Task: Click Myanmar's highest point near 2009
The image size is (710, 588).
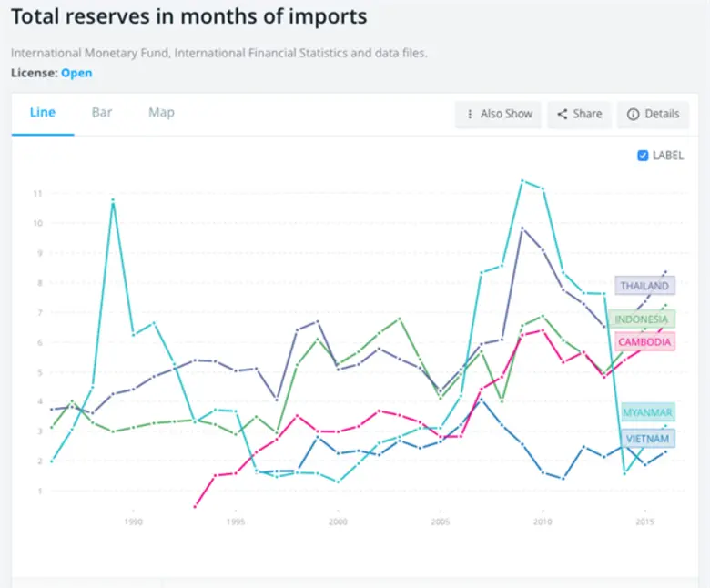Action: 522,180
